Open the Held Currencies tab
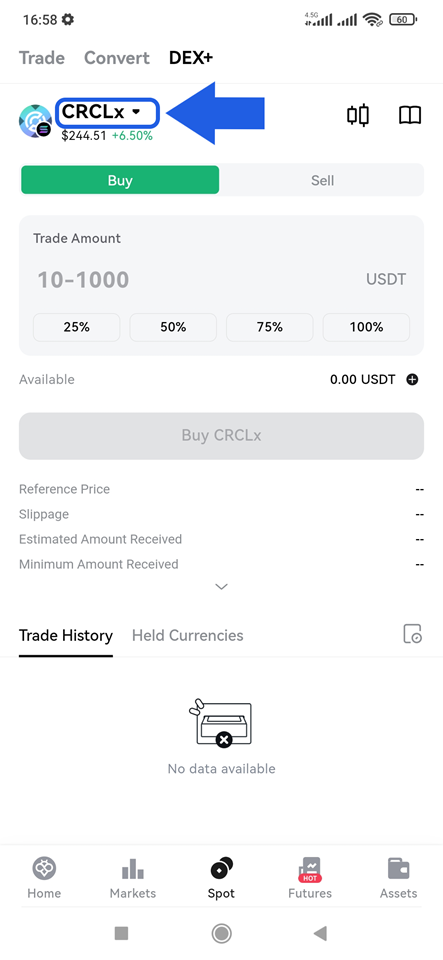The width and height of the screenshot is (443, 960). [x=188, y=636]
